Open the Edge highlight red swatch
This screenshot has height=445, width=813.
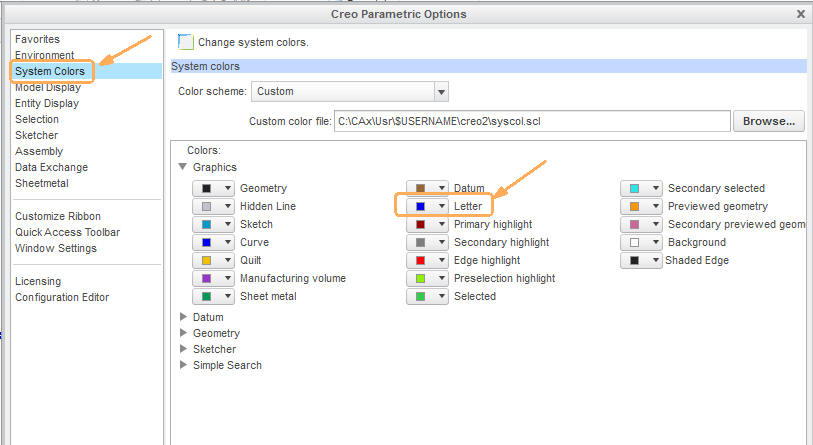click(427, 260)
